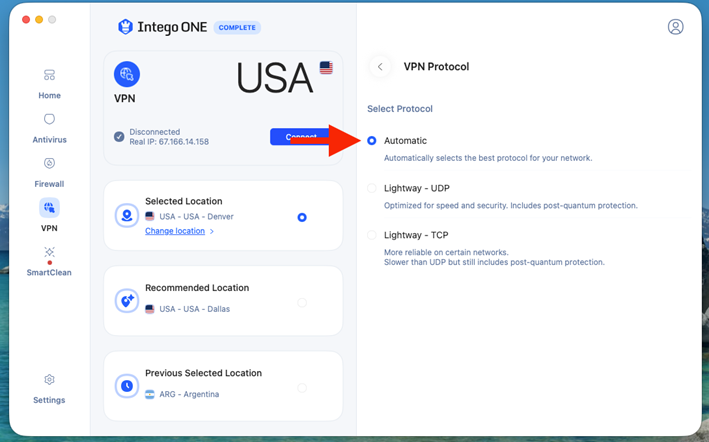Click the Automatic label text

pyautogui.click(x=405, y=141)
